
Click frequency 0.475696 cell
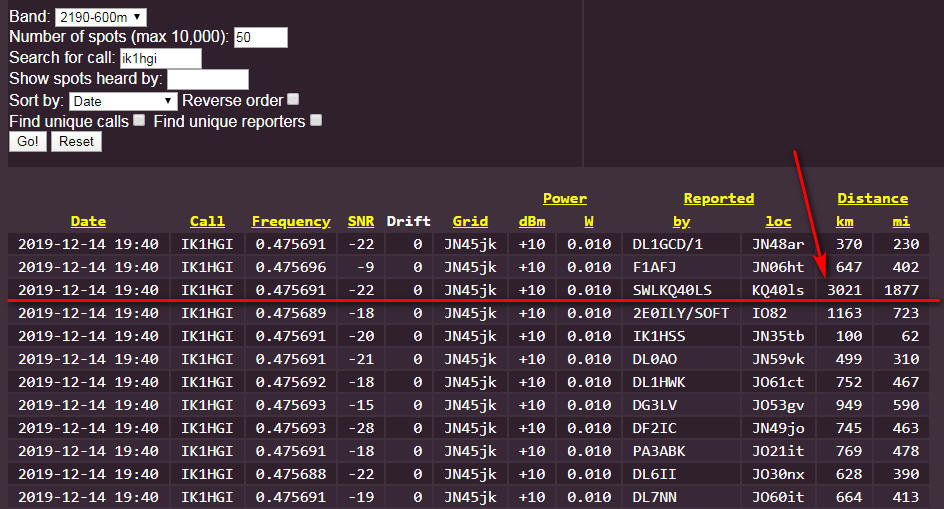291,267
